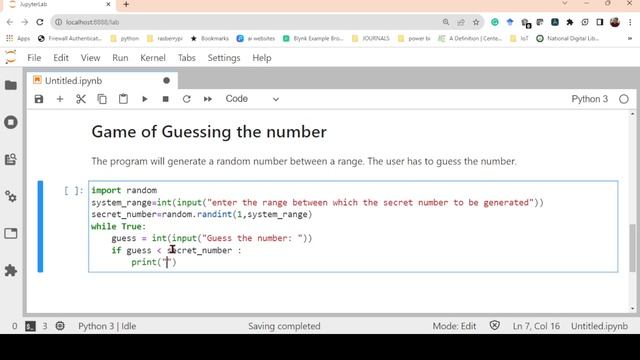Click the notebook vertical scrollbar thumb
Screen dimensions: 640x360
[633, 248]
